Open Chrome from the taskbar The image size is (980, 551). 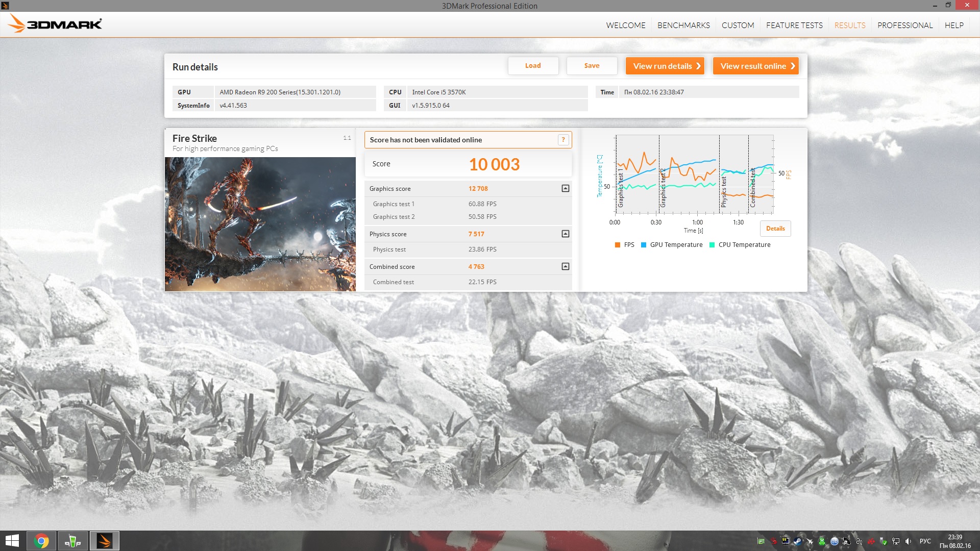point(41,541)
